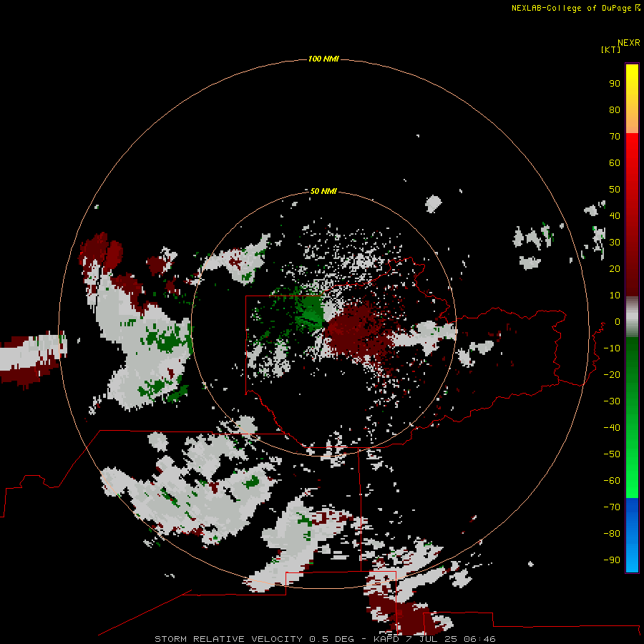Image resolution: width=644 pixels, height=644 pixels.
Task: Select the Storm Relative Velocity caption at the bottom
Action: [325, 639]
